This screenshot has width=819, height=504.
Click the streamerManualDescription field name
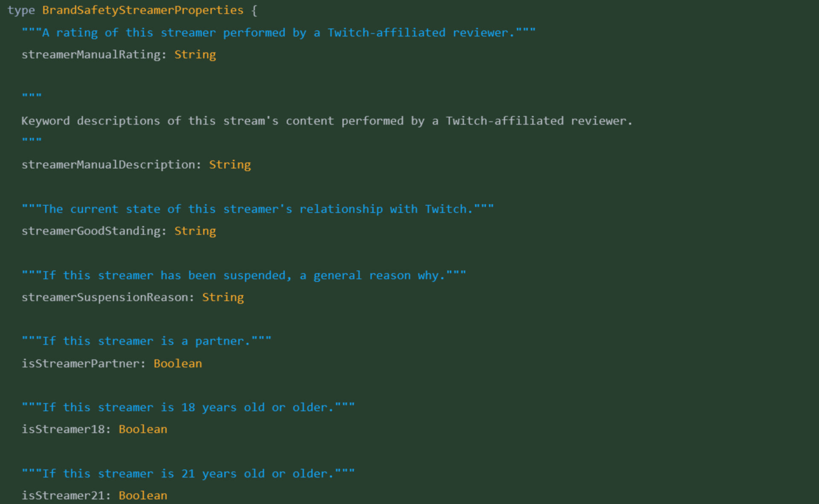coord(108,165)
